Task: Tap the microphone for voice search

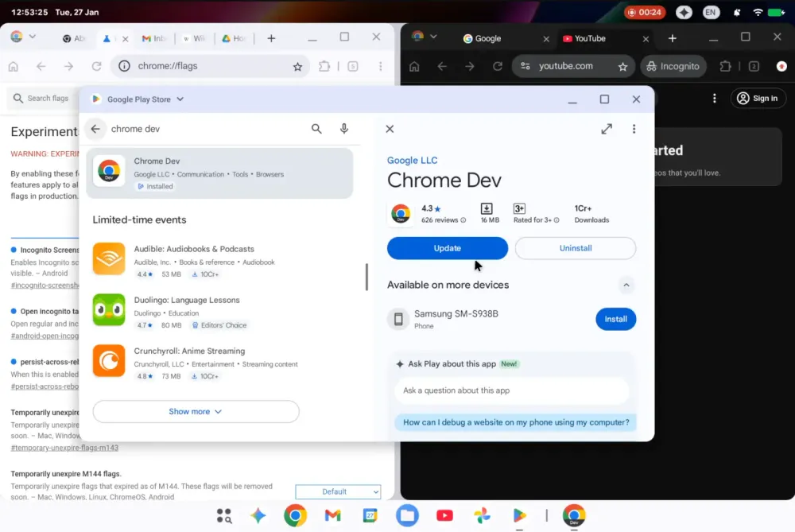Action: [344, 128]
